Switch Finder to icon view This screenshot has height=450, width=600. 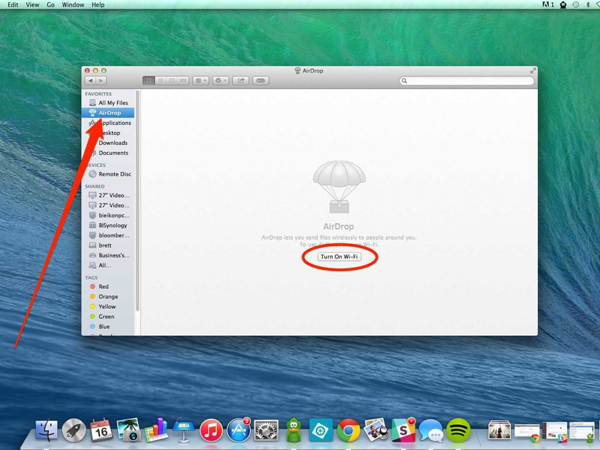click(148, 81)
